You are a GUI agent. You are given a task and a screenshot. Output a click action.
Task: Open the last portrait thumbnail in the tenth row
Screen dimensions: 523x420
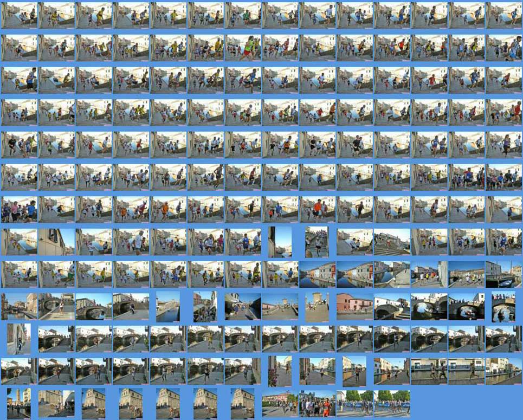click(x=503, y=307)
